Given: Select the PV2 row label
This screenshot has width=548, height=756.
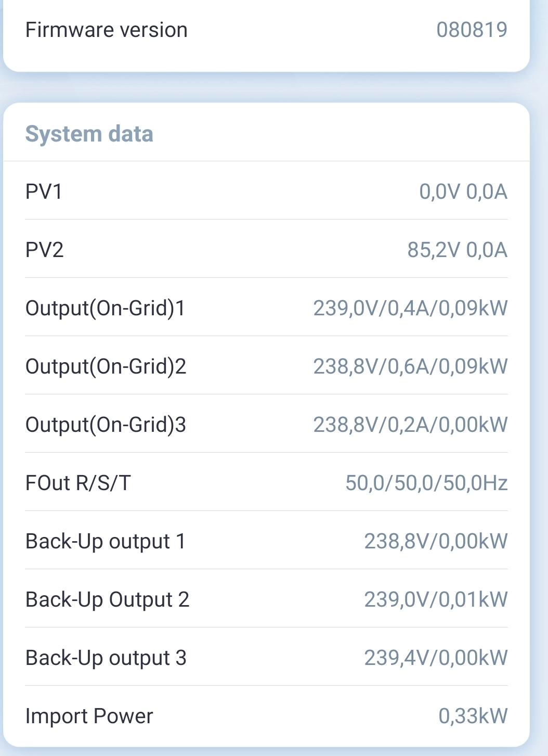Looking at the screenshot, I should [x=44, y=250].
